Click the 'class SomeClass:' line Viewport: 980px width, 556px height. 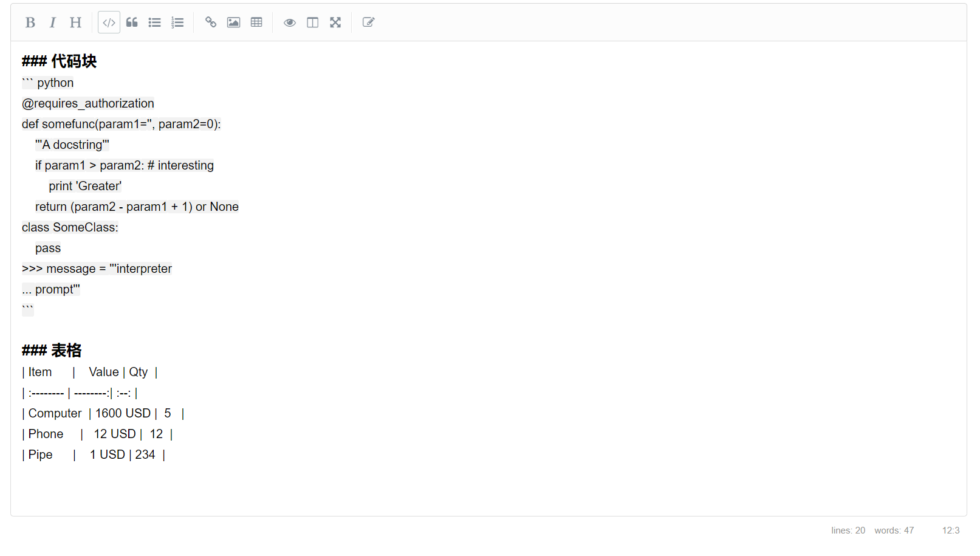click(70, 227)
